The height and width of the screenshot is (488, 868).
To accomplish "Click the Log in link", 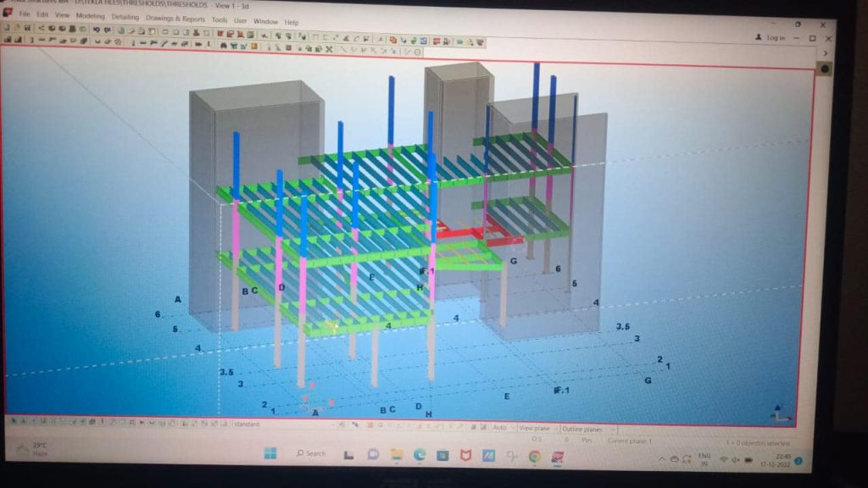I will click(775, 38).
